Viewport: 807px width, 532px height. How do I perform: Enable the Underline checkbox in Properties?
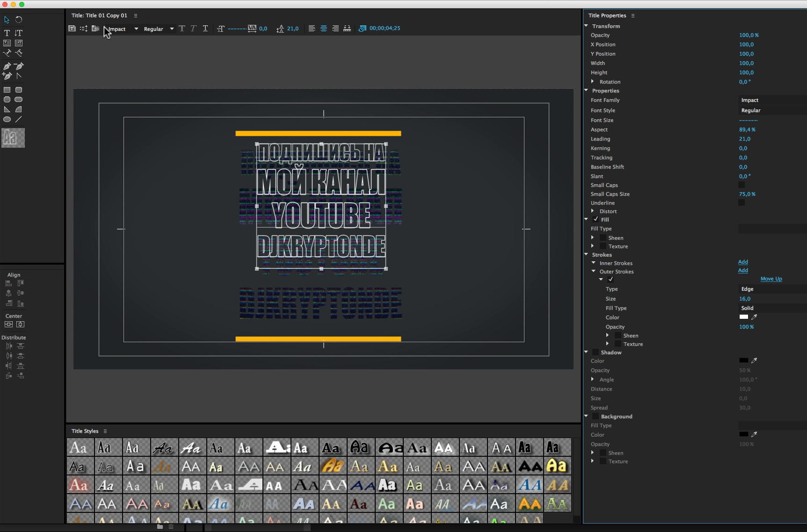[x=742, y=203]
